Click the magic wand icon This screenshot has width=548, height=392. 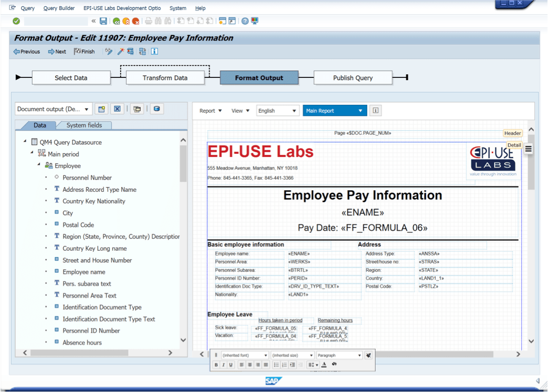click(x=121, y=52)
